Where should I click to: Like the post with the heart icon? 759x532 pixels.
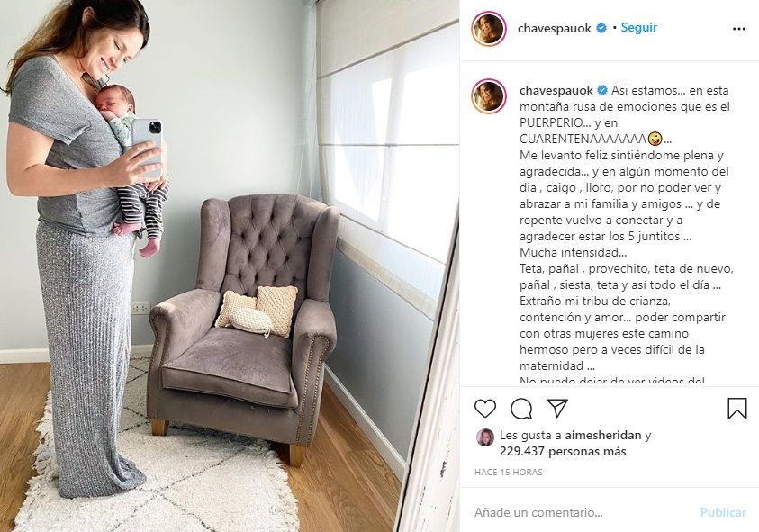point(485,409)
